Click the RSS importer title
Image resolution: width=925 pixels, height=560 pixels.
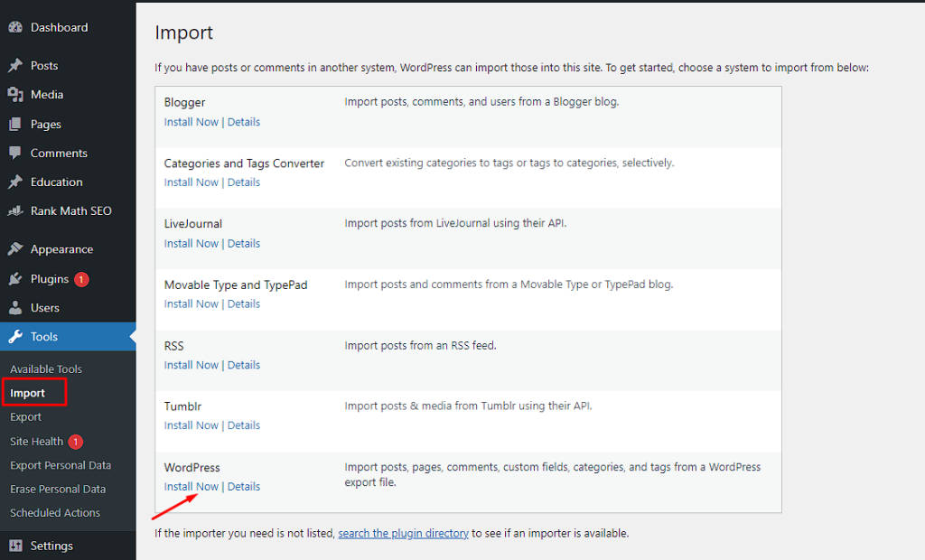click(x=174, y=346)
